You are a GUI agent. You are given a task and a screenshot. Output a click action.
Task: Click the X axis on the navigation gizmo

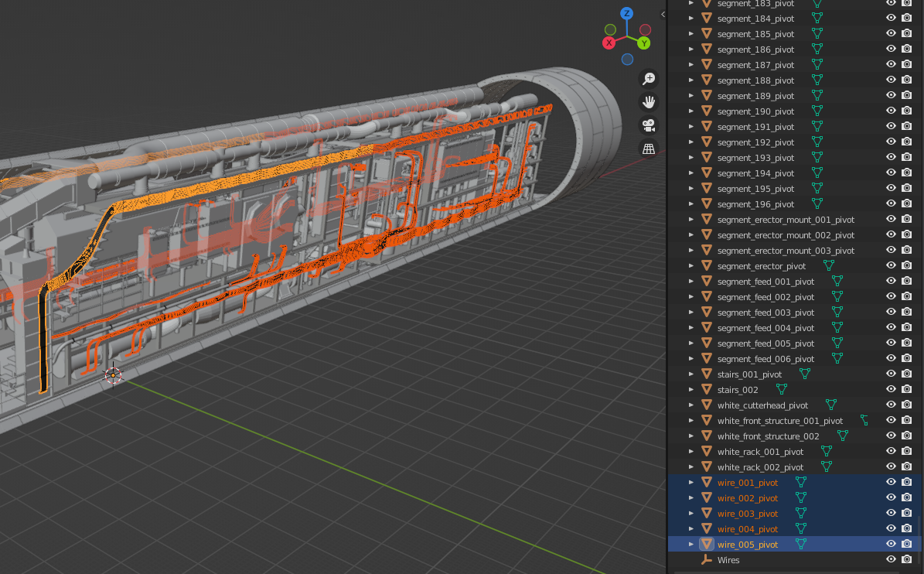609,43
